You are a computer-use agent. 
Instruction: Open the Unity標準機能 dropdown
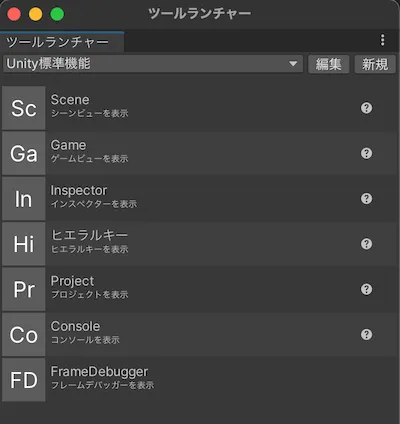[153, 64]
